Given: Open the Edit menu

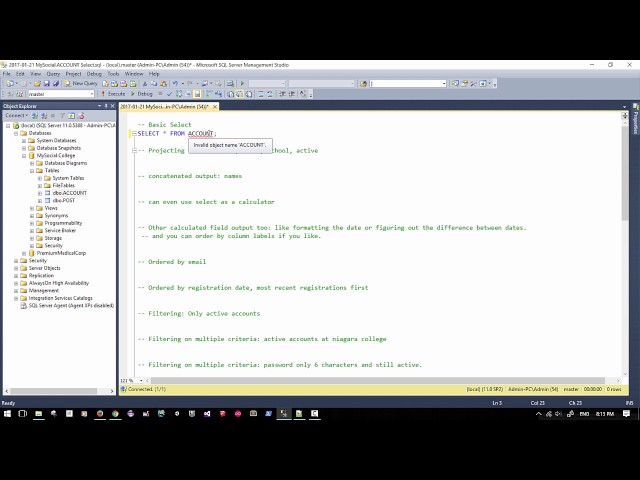Looking at the screenshot, I should 20,74.
